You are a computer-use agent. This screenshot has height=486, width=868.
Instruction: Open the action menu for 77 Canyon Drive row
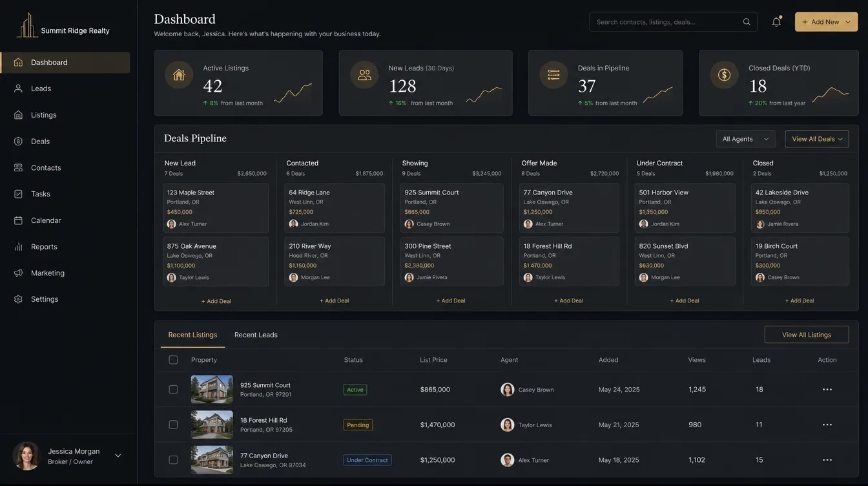827,460
